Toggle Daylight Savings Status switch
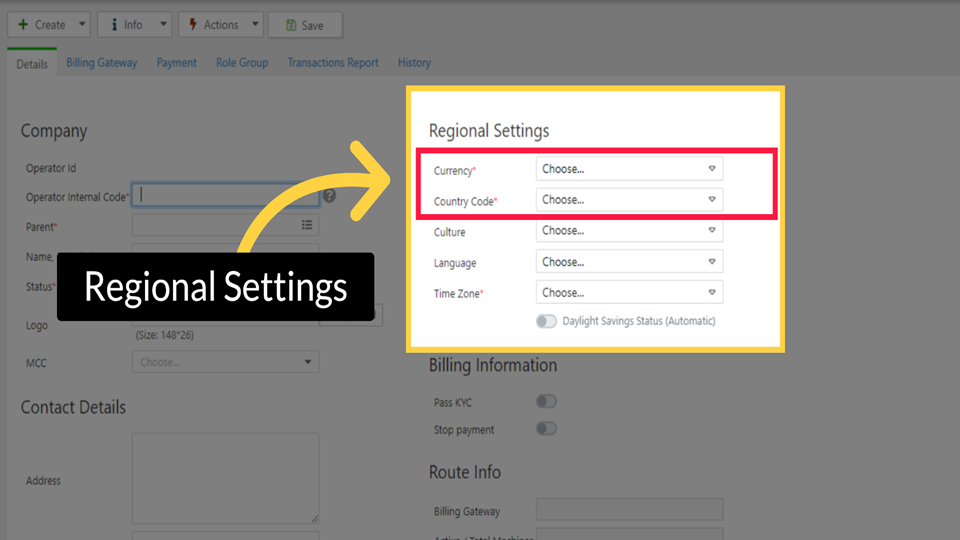This screenshot has width=960, height=540. (546, 321)
